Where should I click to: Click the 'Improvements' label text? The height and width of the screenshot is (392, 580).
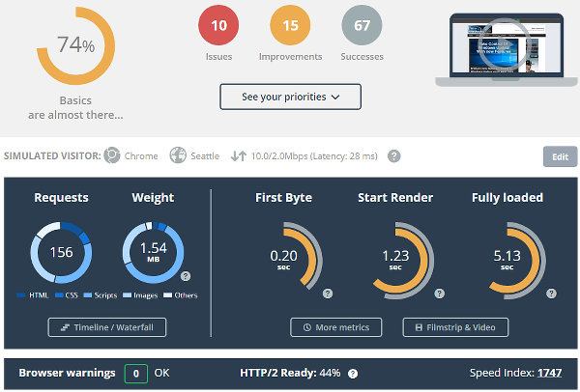point(290,57)
